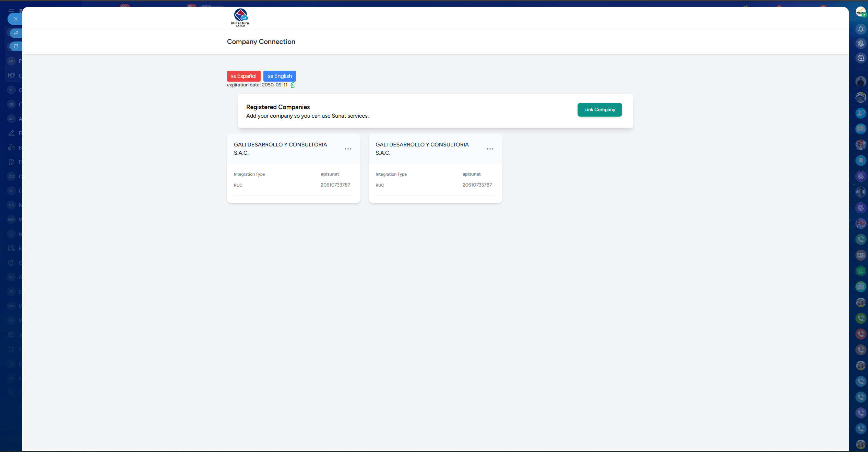
Task: Select the EV item in left menu
Action: (12, 61)
